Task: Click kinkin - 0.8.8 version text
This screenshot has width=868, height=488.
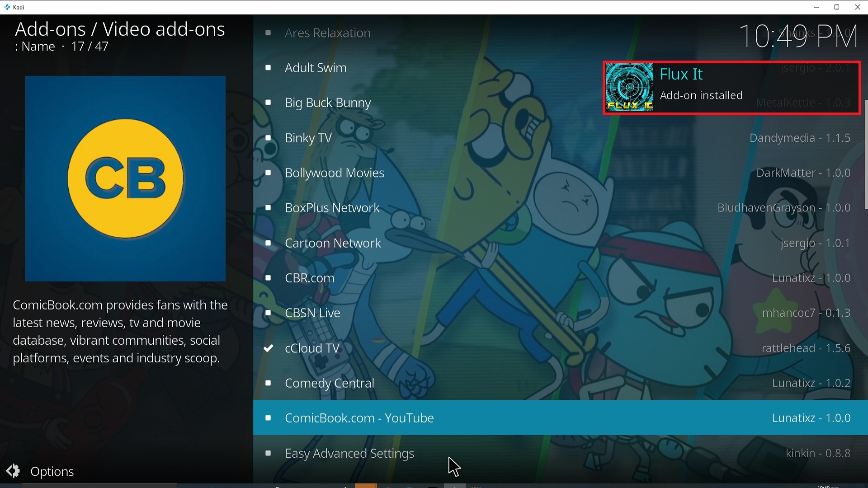Action: [818, 453]
